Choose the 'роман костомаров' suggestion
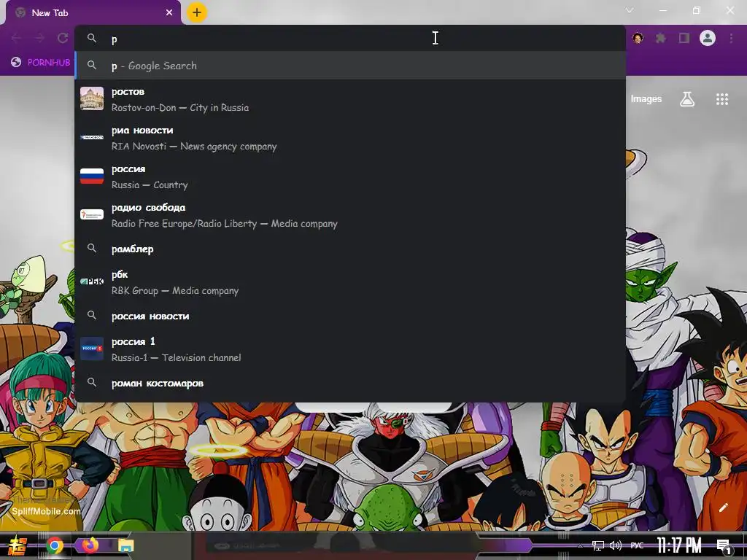Viewport: 747px width, 560px height. click(350, 383)
